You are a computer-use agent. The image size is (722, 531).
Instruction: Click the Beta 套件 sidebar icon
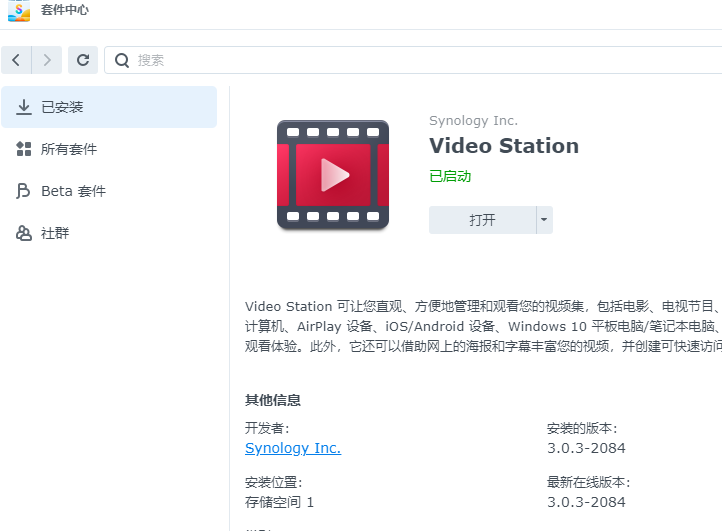point(24,191)
